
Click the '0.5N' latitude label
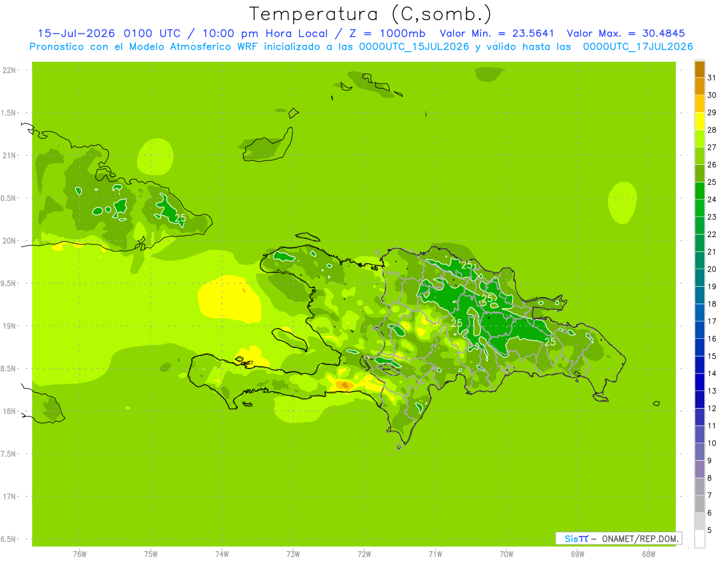[x=8, y=198]
